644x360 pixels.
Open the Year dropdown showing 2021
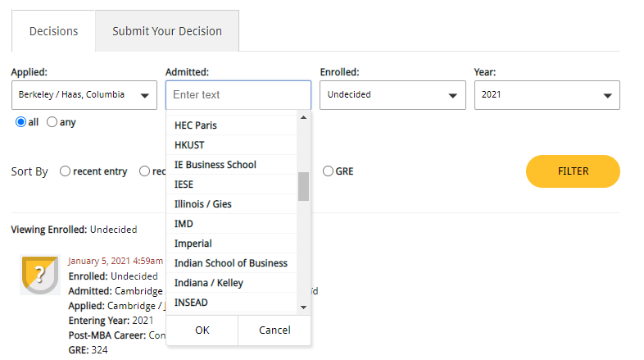coord(547,95)
